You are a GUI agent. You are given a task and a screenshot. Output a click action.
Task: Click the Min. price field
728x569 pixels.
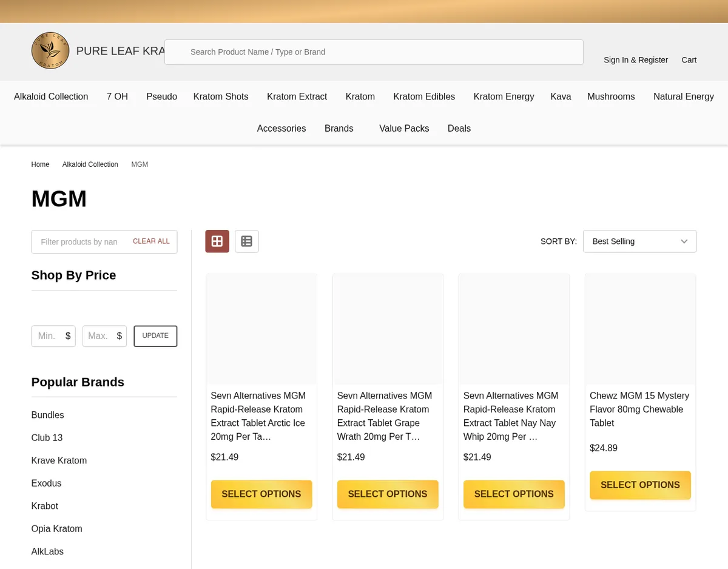click(53, 336)
